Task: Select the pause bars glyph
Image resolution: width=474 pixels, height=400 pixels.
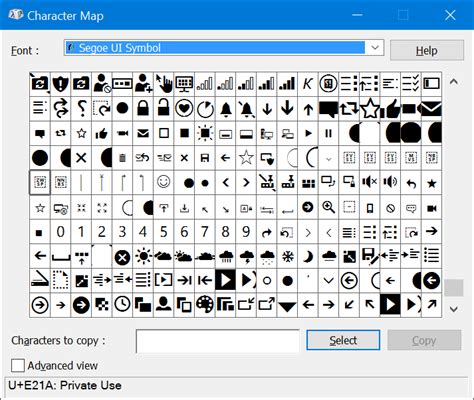Action: pyautogui.click(x=329, y=133)
